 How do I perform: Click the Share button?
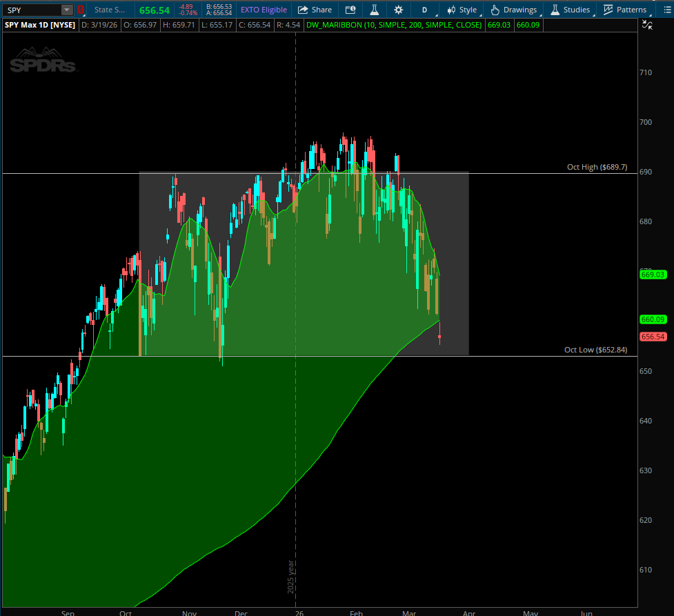315,10
